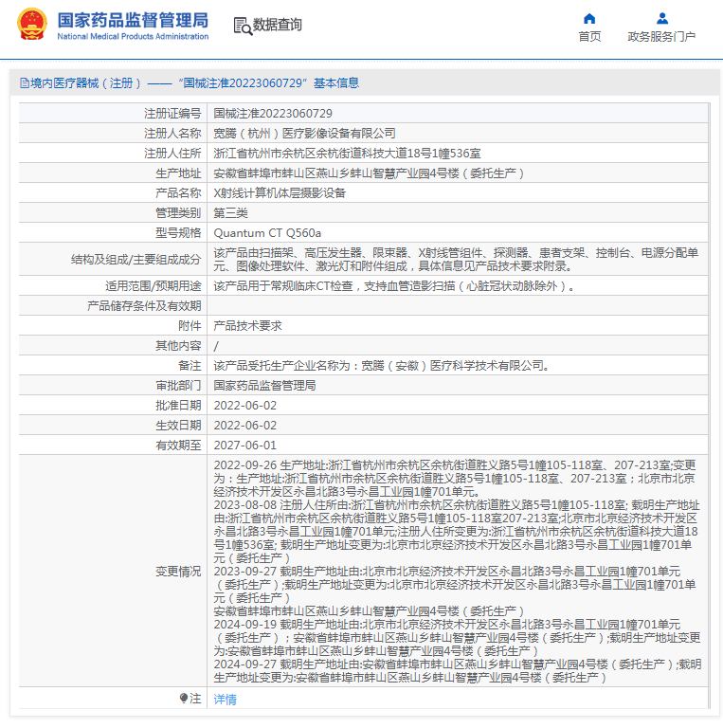Click the 适用范围/预期用途 label

pyautogui.click(x=154, y=286)
